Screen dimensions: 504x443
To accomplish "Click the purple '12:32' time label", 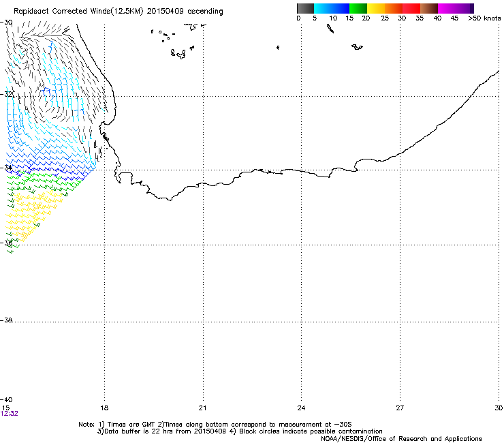I will (10, 414).
